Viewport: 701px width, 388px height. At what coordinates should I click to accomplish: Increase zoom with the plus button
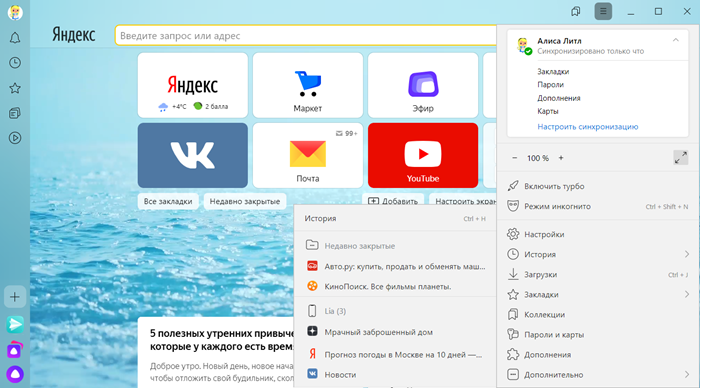(561, 158)
